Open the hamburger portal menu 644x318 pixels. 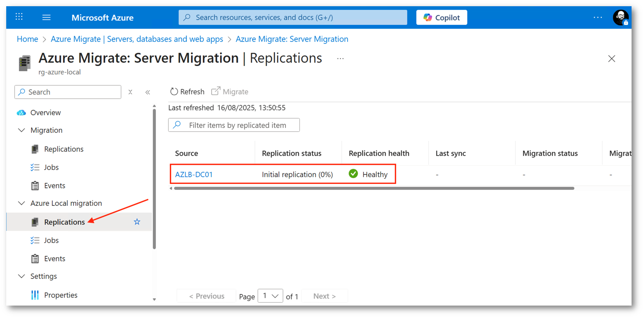46,17
